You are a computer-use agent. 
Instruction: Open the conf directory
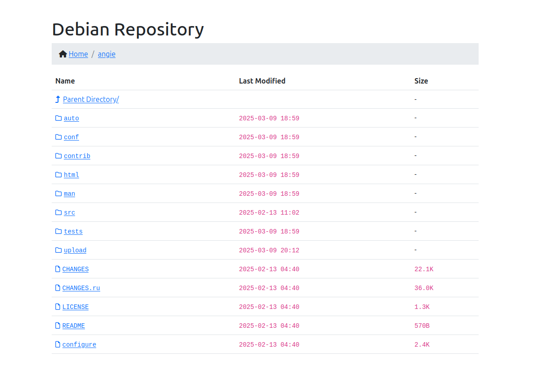(x=71, y=137)
